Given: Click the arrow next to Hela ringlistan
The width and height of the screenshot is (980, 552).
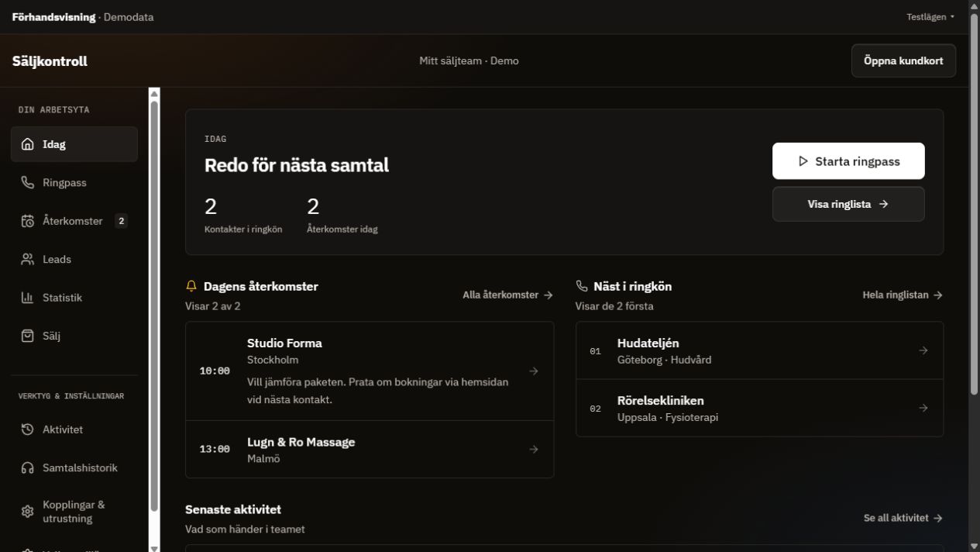Looking at the screenshot, I should click(x=938, y=295).
